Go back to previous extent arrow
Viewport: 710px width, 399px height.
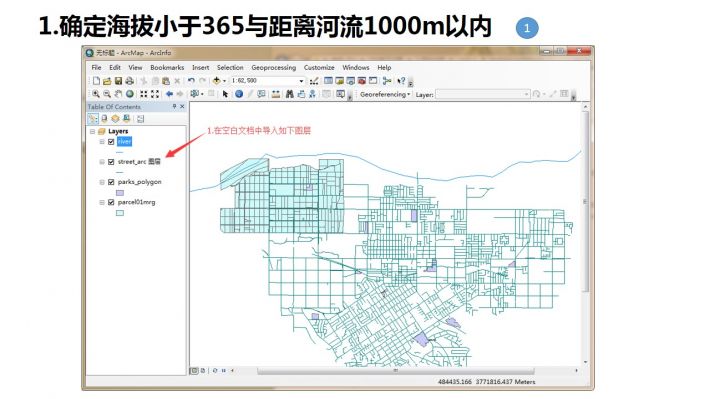coord(169,94)
